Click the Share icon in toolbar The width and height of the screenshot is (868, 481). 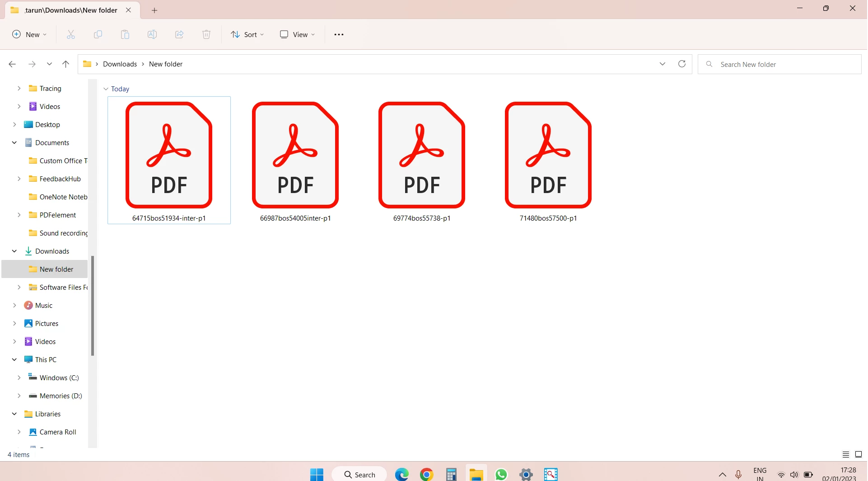pyautogui.click(x=179, y=34)
